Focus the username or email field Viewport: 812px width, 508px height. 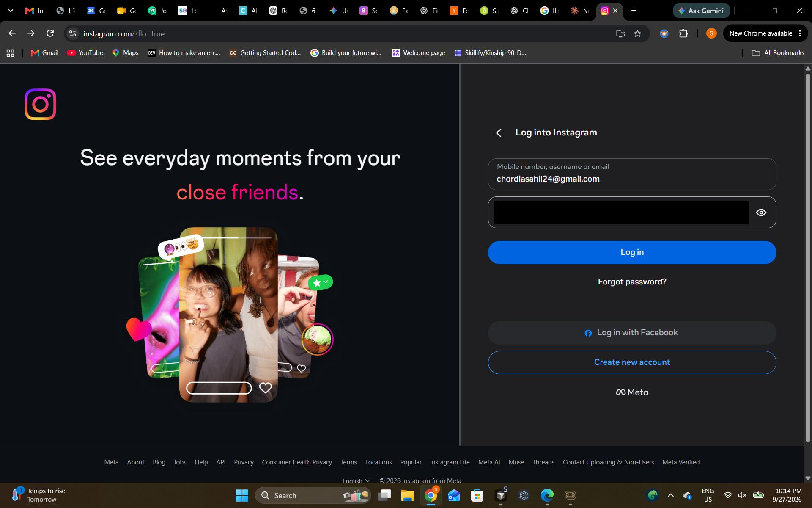(x=632, y=174)
